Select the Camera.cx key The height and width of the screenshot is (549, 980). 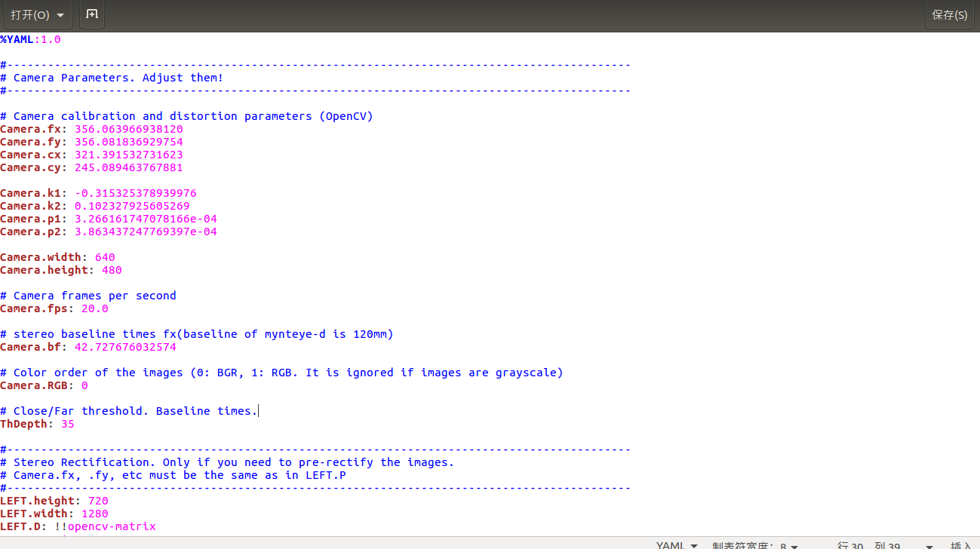(30, 155)
